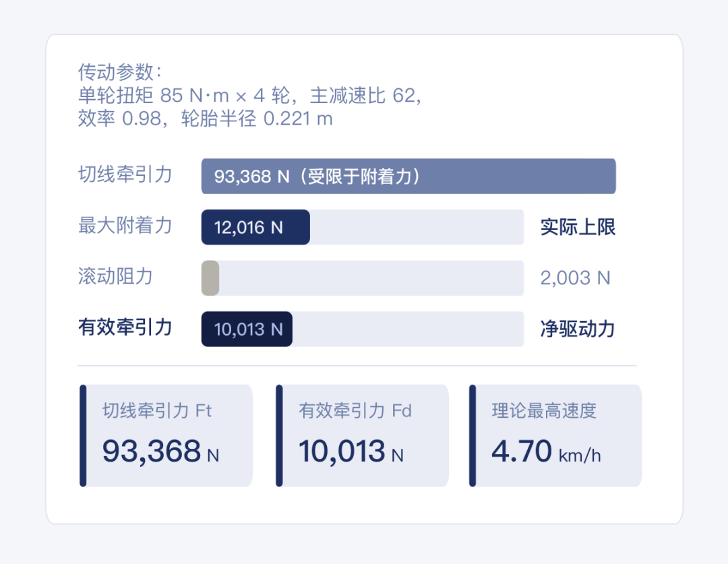Click the large 10,013 N card value
This screenshot has height=564, width=728.
click(351, 451)
